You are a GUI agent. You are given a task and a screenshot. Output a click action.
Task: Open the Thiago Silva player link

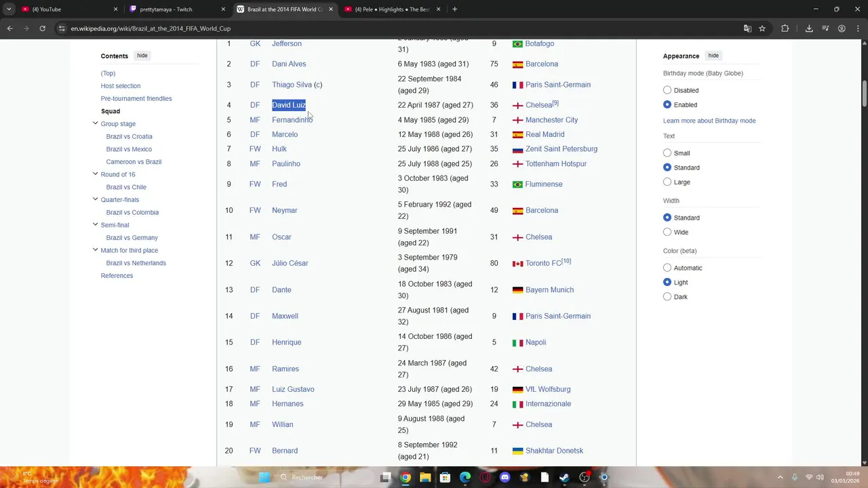point(292,85)
